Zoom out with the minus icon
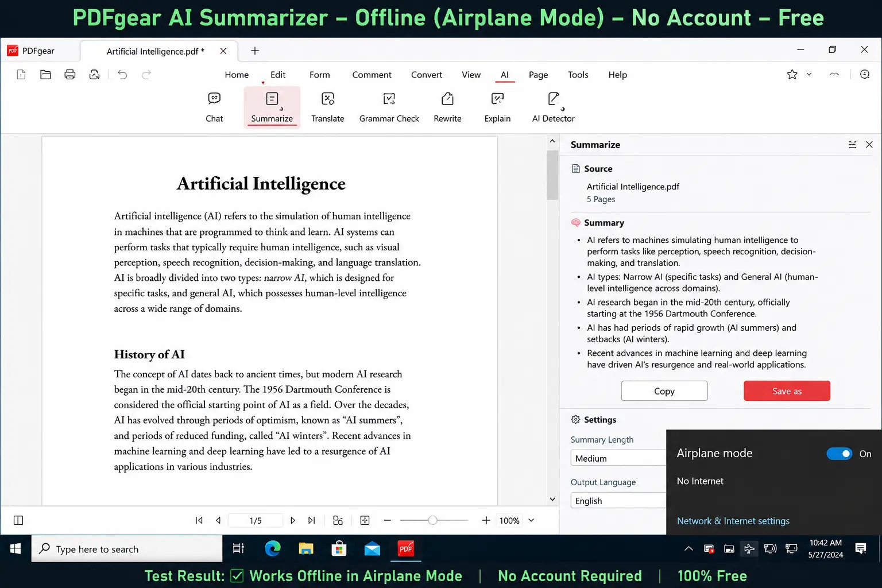 [388, 520]
